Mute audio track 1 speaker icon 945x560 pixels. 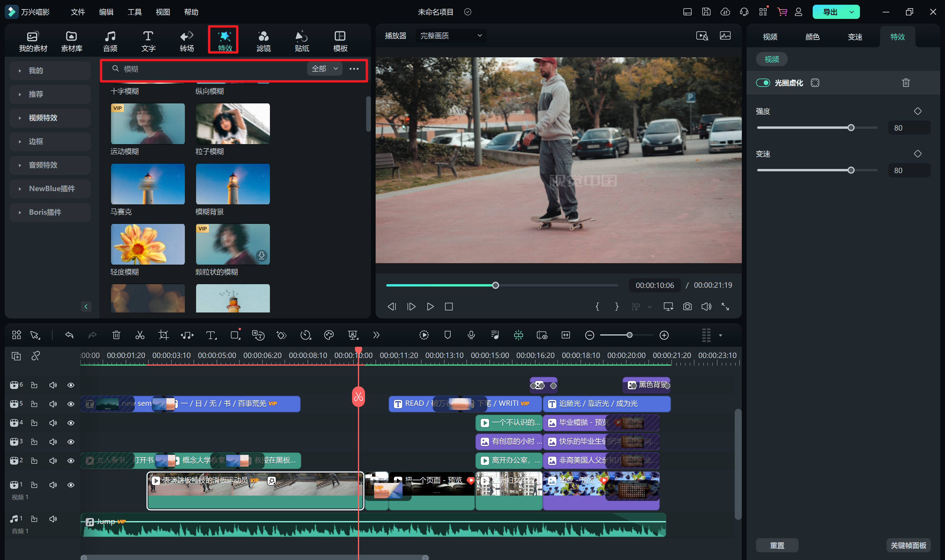53,519
